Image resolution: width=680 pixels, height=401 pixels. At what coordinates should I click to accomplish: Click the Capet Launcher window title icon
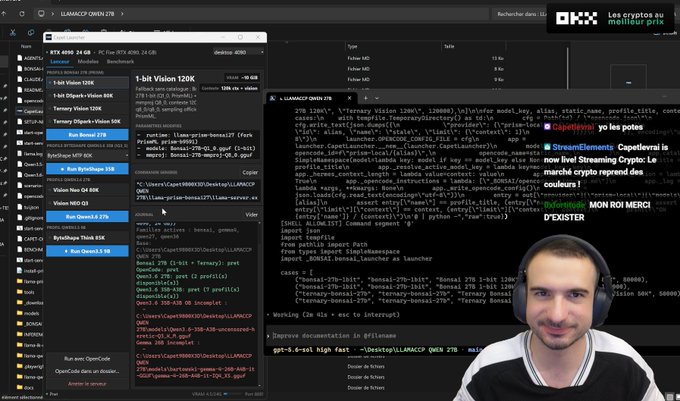(x=49, y=37)
